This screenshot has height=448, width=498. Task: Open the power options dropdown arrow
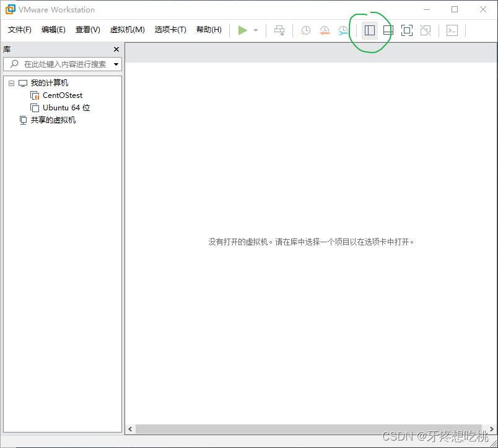click(x=256, y=30)
